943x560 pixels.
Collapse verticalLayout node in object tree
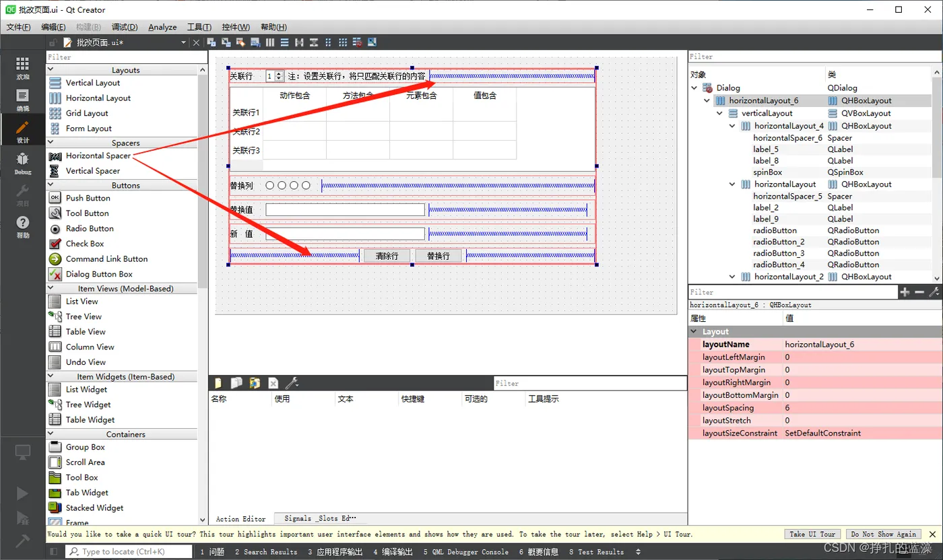pyautogui.click(x=720, y=113)
